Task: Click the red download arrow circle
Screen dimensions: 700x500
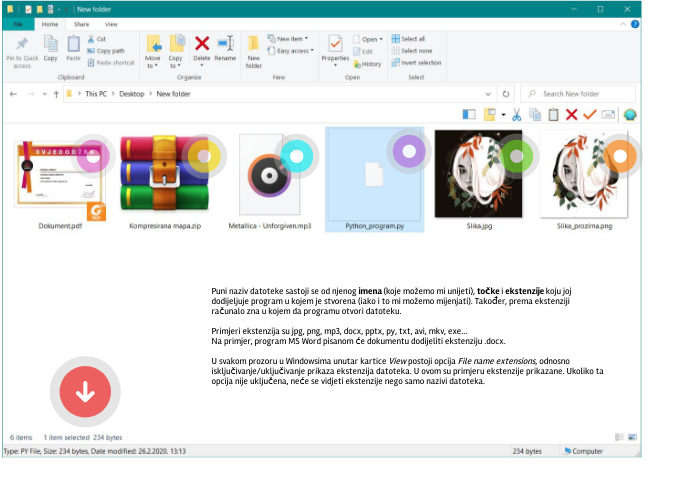Action: coord(85,392)
